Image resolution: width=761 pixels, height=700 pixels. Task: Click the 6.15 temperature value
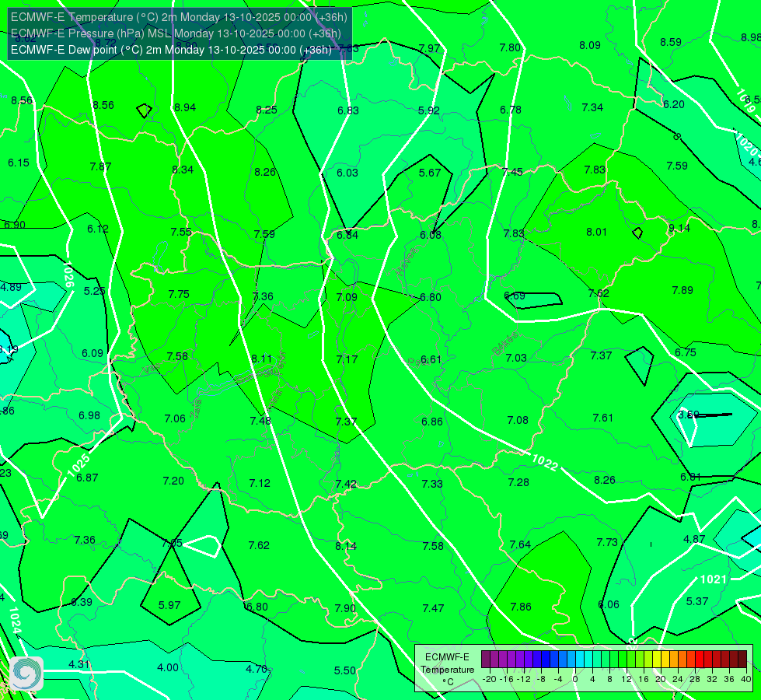click(19, 163)
